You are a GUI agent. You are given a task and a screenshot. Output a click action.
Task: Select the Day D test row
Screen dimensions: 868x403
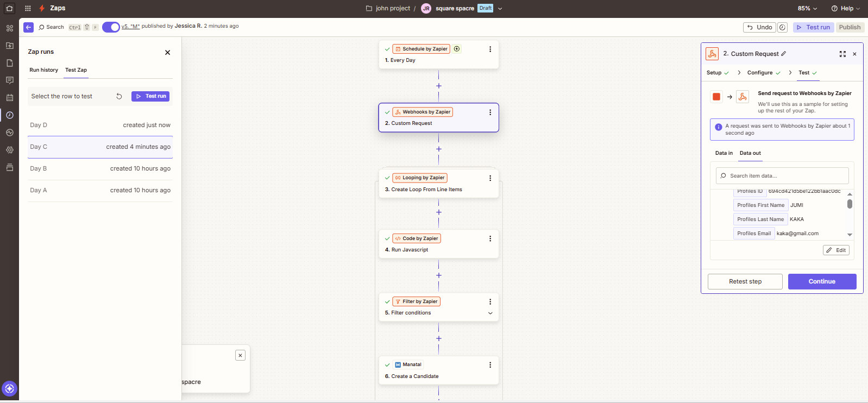(x=100, y=125)
